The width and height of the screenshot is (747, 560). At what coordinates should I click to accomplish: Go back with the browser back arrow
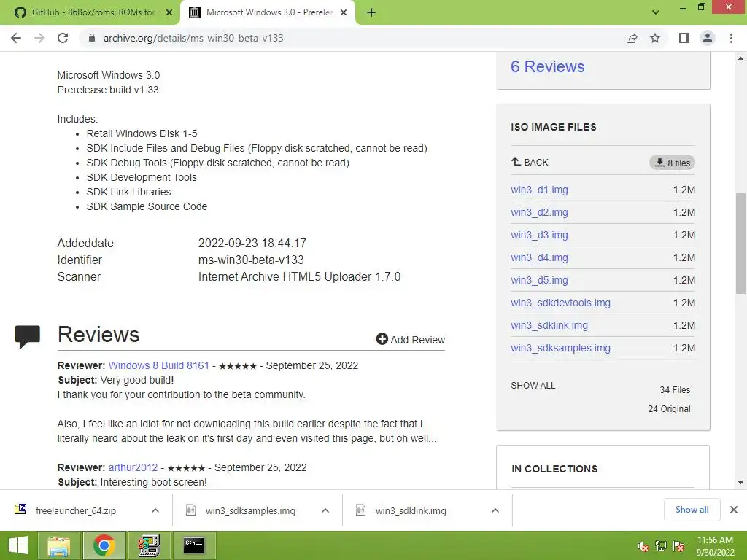(16, 38)
